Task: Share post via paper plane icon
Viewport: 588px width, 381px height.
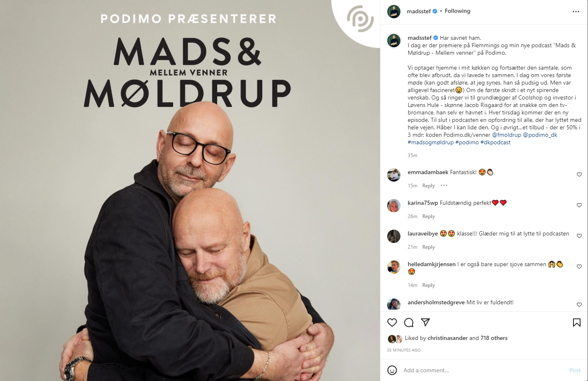Action: point(425,323)
